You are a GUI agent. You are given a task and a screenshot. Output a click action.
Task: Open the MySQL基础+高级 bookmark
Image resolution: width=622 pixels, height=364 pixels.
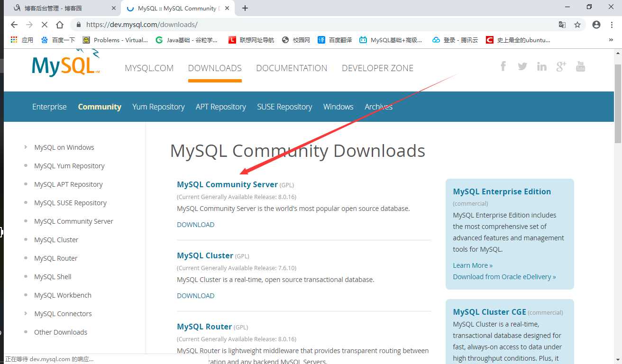[391, 40]
